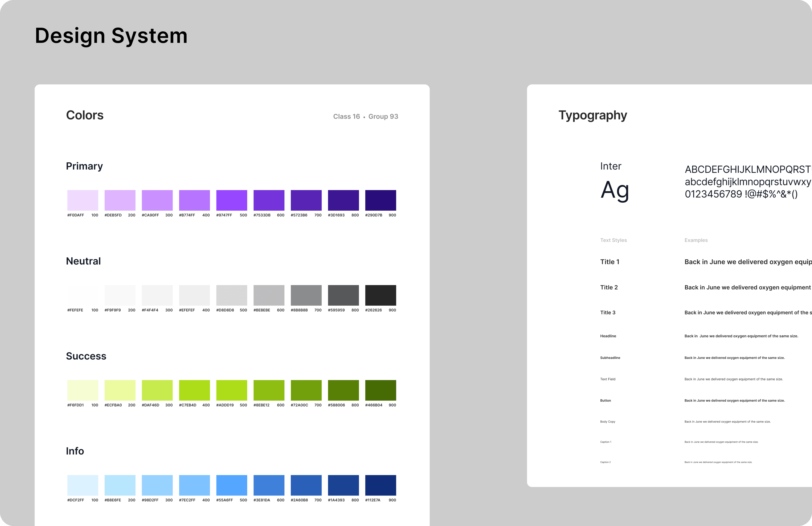This screenshot has width=812, height=526.
Task: Select Info 500 blue swatch #55A6FF
Action: tap(231, 485)
